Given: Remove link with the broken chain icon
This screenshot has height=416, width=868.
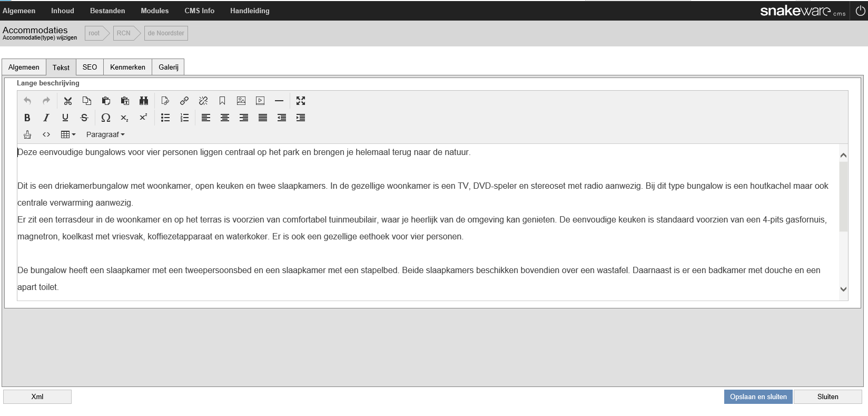Looking at the screenshot, I should pos(203,101).
